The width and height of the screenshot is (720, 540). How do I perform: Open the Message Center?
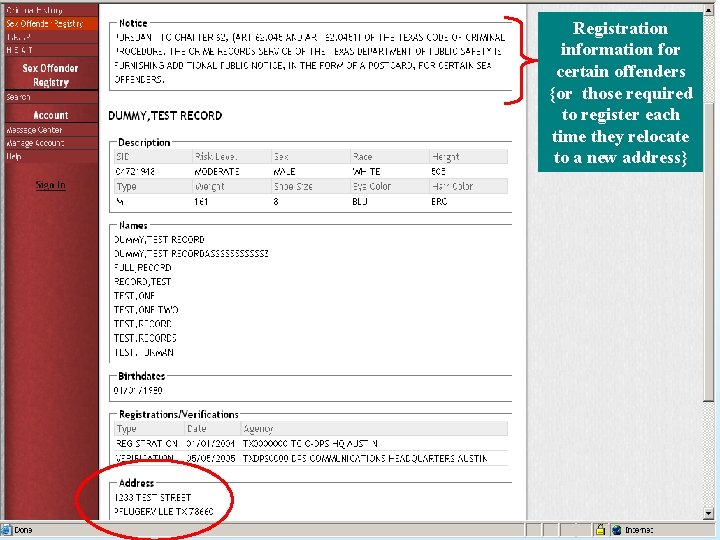51,130
